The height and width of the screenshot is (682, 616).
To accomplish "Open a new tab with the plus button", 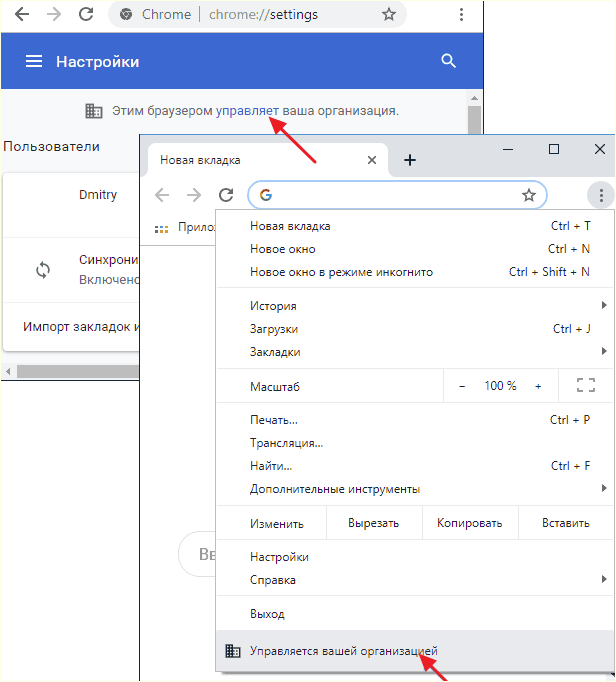I will 410,160.
